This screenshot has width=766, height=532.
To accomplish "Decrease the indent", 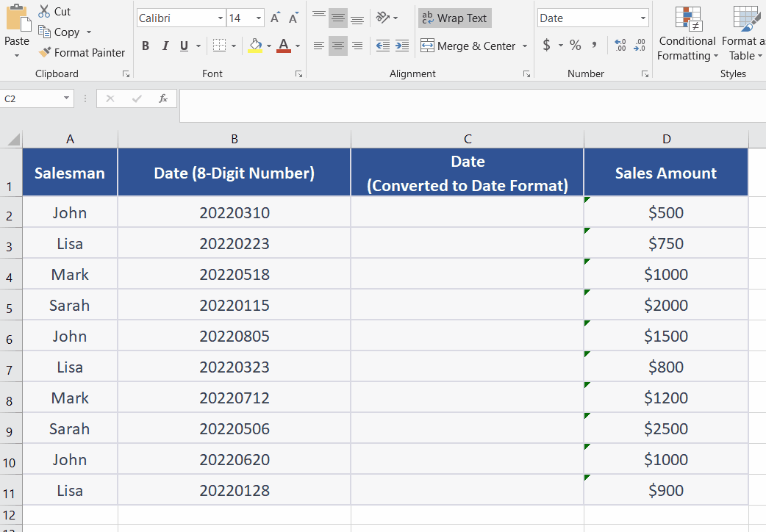I will click(x=383, y=46).
